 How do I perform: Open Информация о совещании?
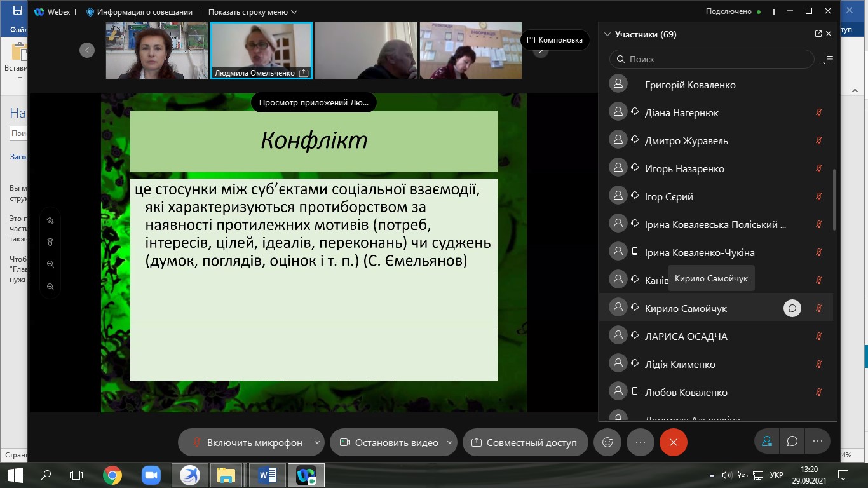[139, 12]
